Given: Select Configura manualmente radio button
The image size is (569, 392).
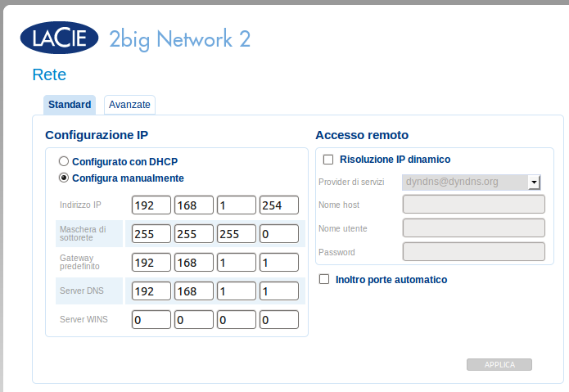Looking at the screenshot, I should (x=64, y=178).
